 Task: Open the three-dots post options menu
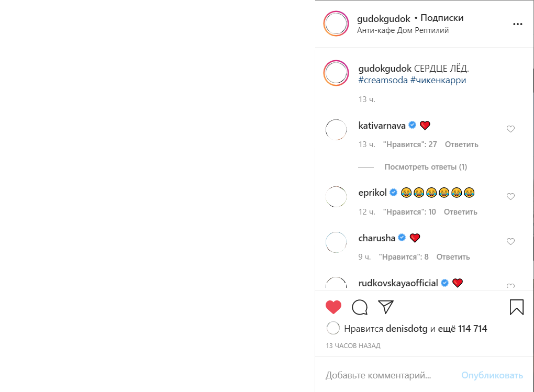point(518,24)
